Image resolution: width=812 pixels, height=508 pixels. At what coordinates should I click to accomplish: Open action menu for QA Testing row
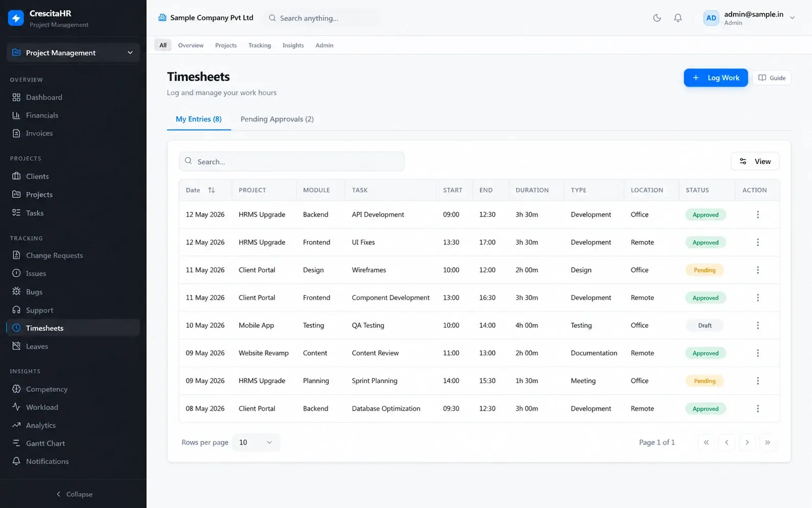pos(758,325)
